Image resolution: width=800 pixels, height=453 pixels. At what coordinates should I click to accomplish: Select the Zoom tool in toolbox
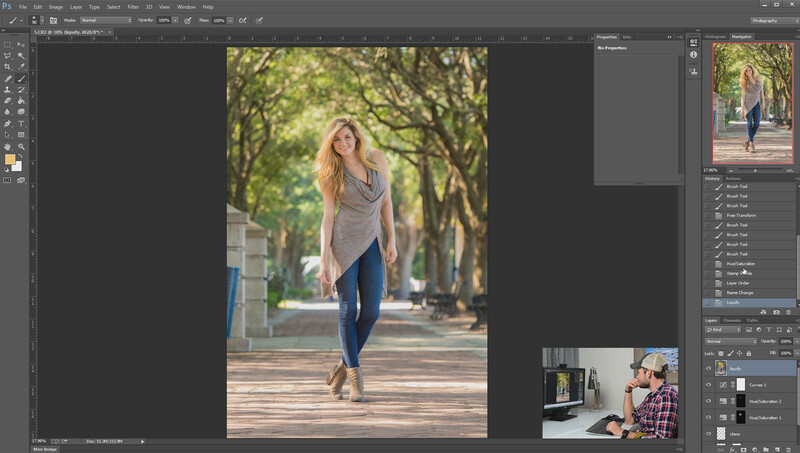[21, 146]
